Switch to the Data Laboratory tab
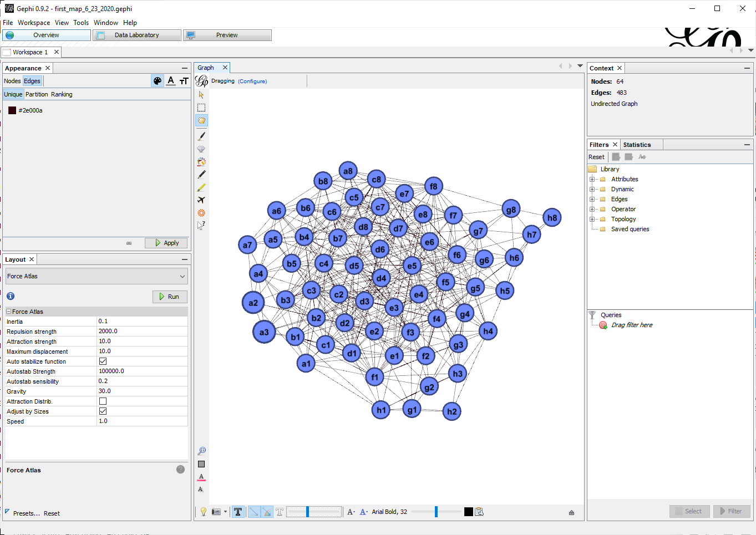The image size is (756, 535). coord(137,35)
